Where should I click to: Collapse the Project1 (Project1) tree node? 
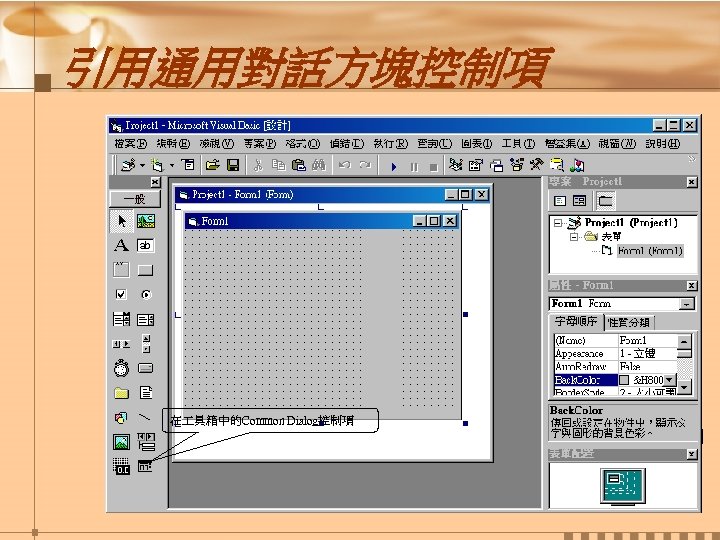click(x=557, y=223)
